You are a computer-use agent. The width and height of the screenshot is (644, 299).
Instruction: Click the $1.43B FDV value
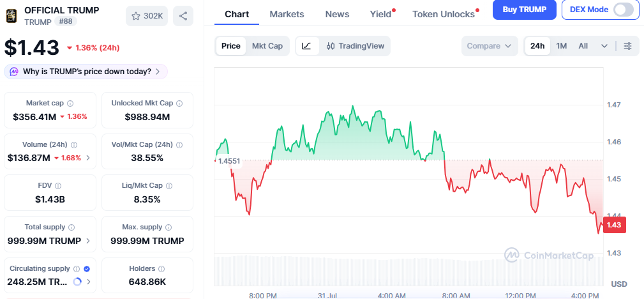pyautogui.click(x=50, y=200)
